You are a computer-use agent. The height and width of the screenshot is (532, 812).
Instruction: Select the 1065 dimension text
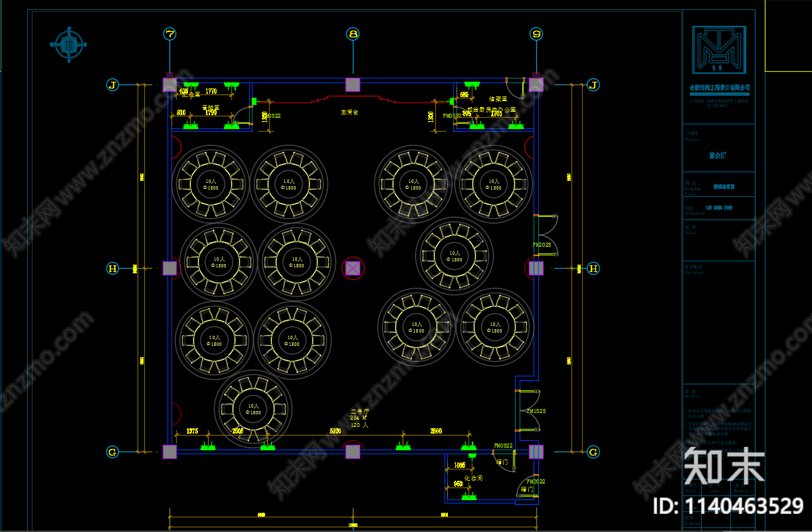click(x=459, y=465)
